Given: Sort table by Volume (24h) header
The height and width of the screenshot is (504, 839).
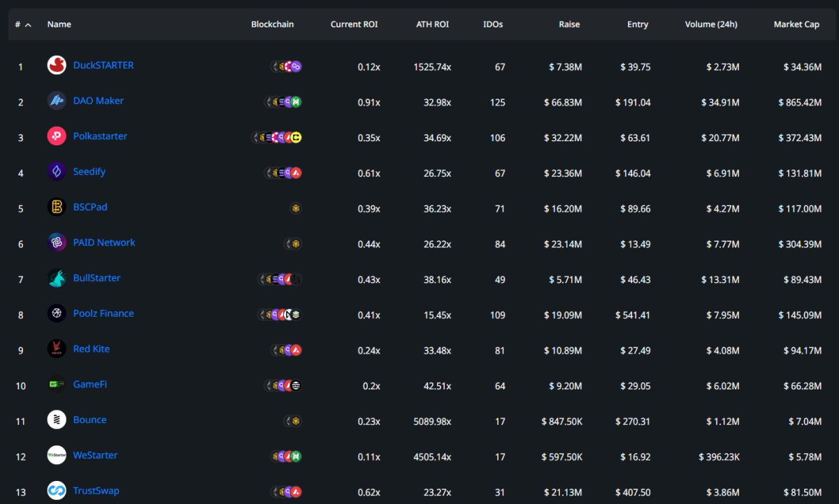Looking at the screenshot, I should (x=711, y=24).
